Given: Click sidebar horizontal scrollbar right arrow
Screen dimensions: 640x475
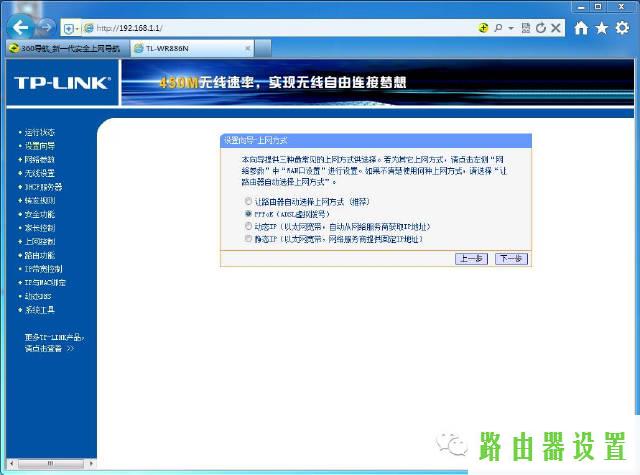Looking at the screenshot, I should click(91, 464).
